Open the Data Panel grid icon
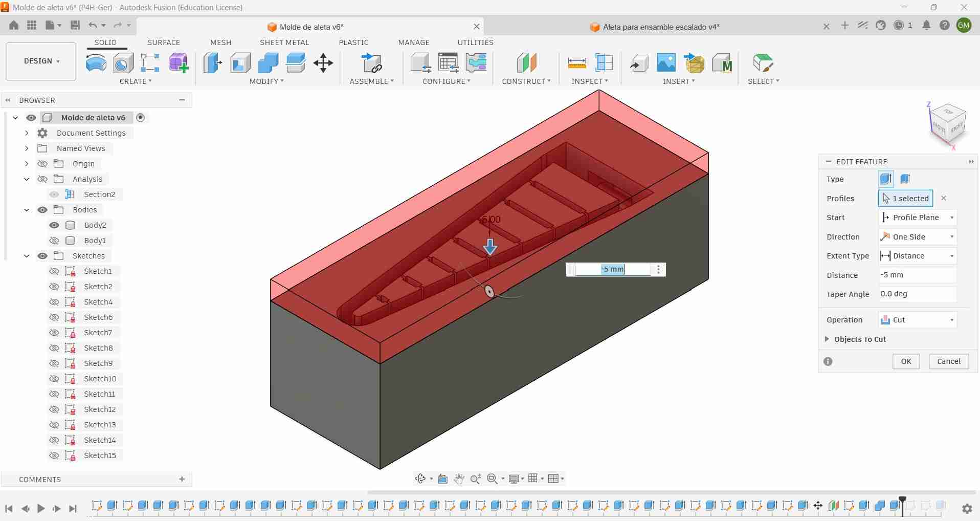The width and height of the screenshot is (980, 521). tap(32, 25)
